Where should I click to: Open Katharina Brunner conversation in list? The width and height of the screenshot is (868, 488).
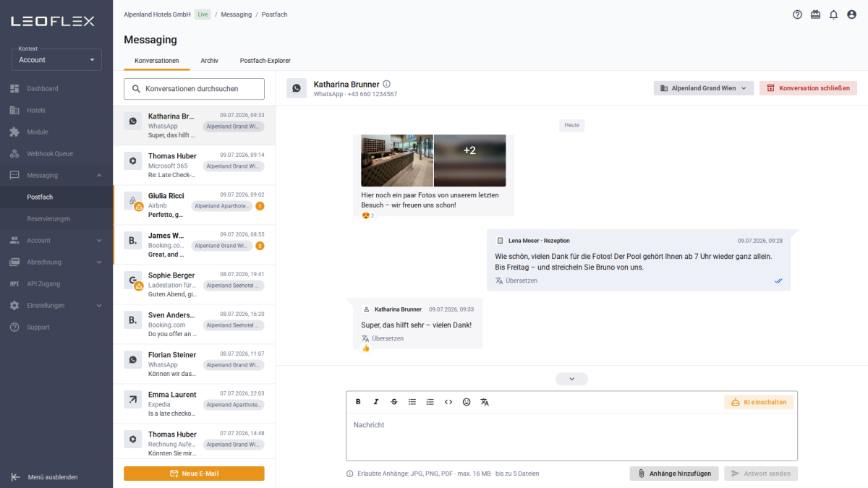point(194,125)
